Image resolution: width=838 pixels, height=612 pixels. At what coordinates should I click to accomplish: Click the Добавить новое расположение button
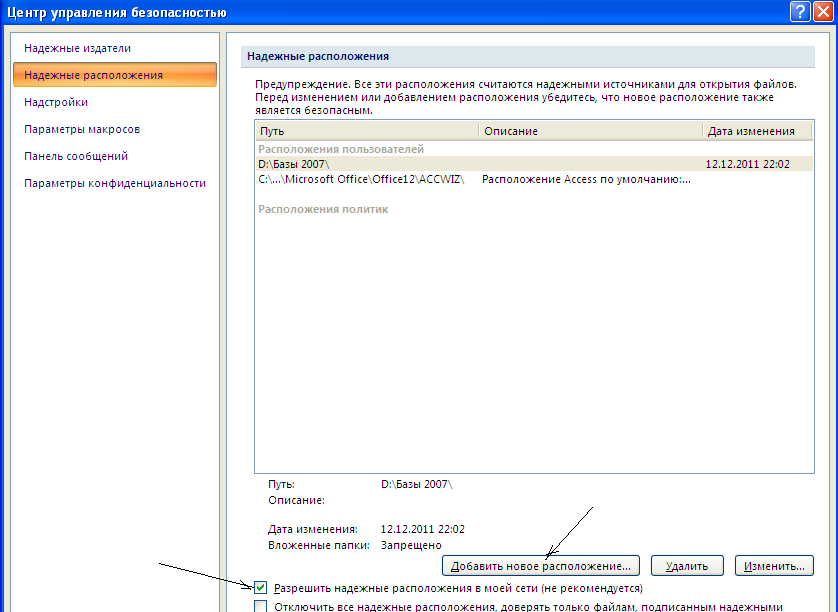point(541,566)
